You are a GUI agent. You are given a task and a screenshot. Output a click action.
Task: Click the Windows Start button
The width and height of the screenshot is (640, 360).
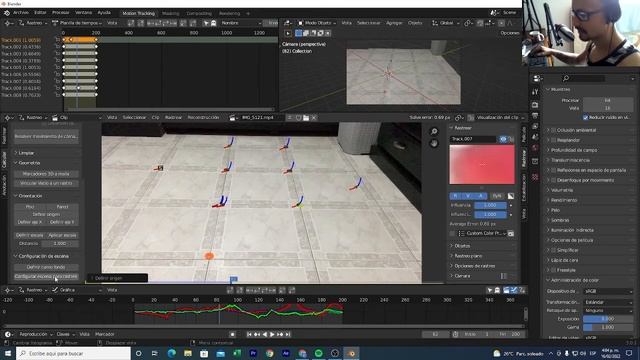(7, 353)
